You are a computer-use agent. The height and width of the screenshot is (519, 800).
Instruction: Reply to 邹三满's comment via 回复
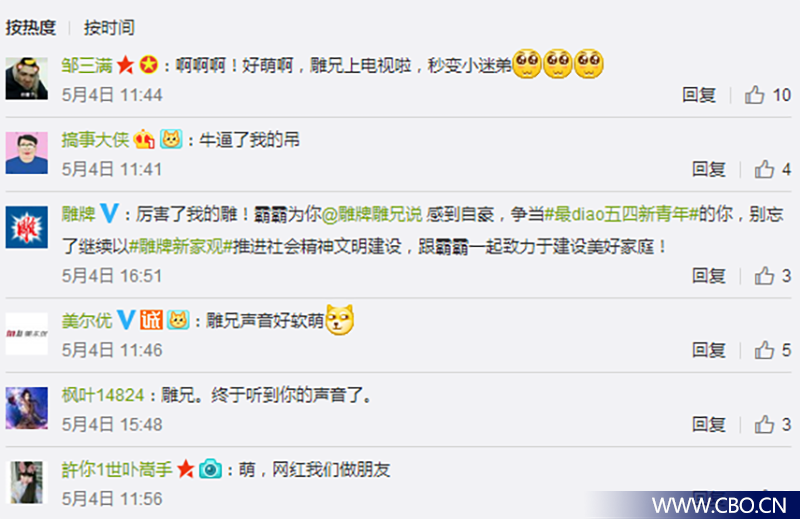pos(699,95)
